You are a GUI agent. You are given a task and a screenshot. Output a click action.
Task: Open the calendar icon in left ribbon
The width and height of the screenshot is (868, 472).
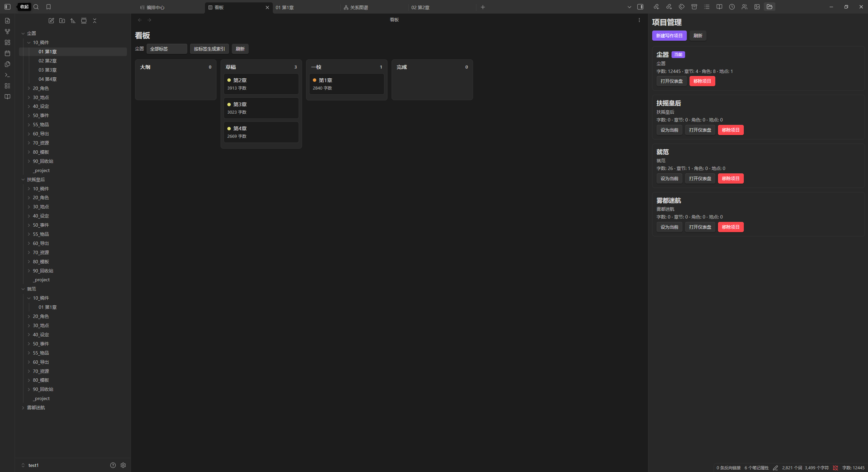coord(7,53)
